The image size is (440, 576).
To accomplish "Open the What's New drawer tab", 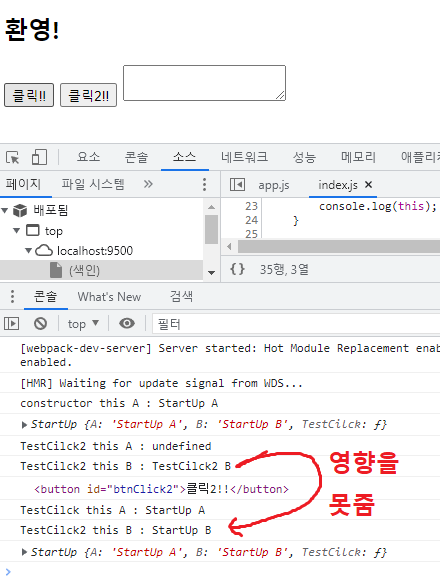I will [x=109, y=296].
